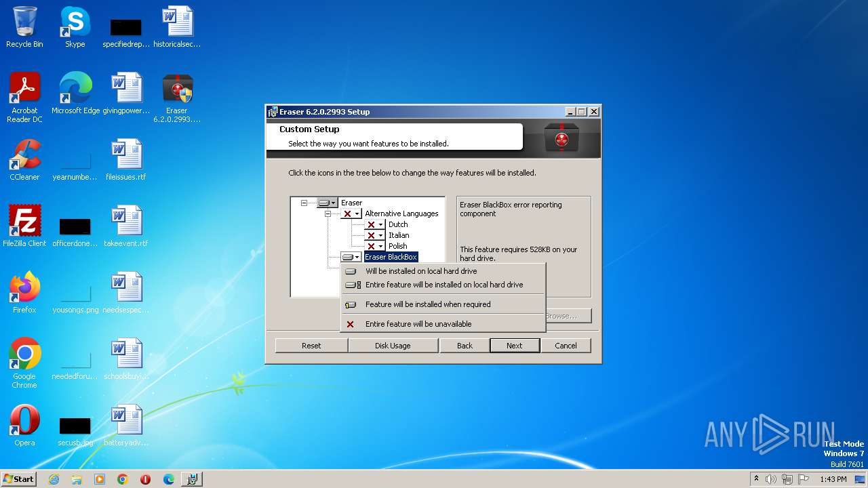Select the givingpower Word document icon

126,94
